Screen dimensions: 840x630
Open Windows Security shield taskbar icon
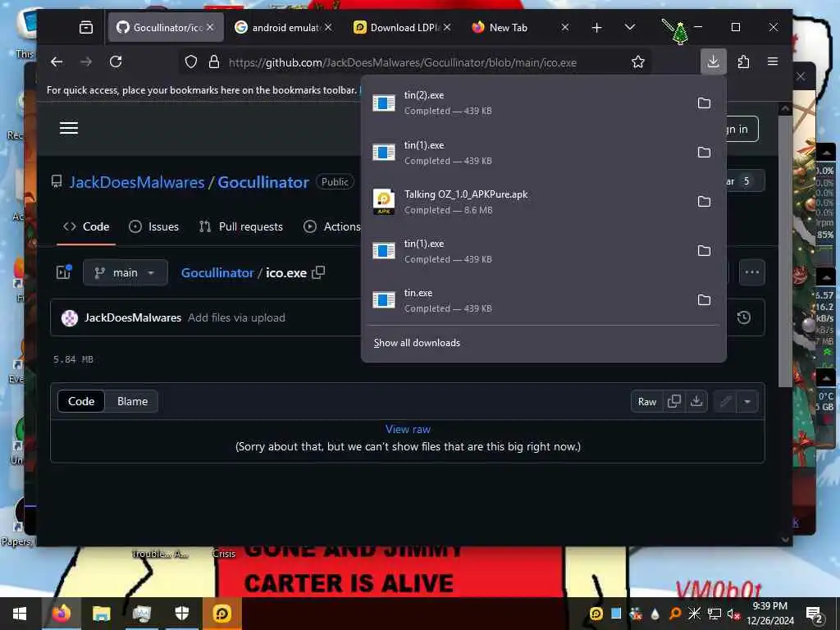click(182, 614)
